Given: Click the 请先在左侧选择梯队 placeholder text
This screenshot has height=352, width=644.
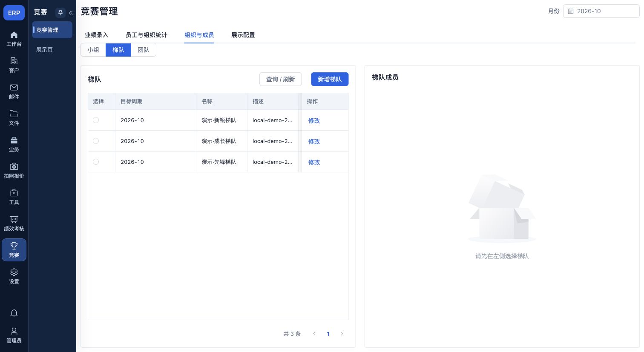Looking at the screenshot, I should coord(502,256).
